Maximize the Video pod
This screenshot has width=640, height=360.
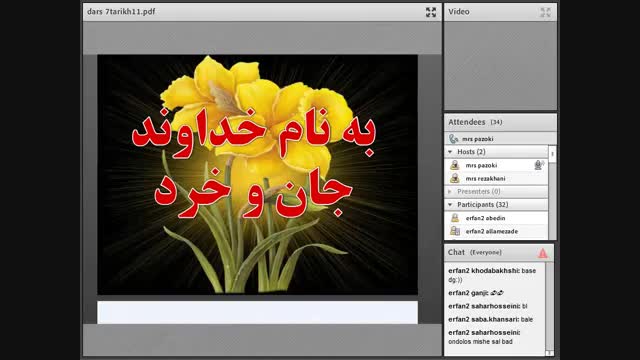tap(545, 12)
